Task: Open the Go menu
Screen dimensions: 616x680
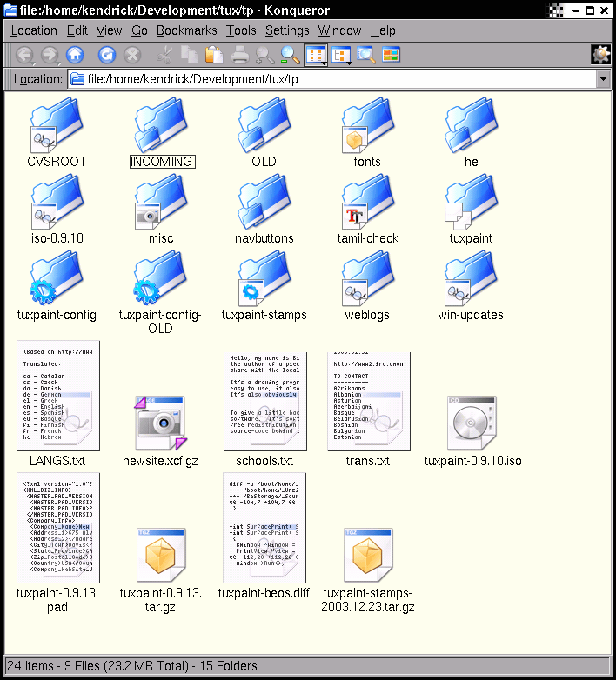Action: click(139, 30)
